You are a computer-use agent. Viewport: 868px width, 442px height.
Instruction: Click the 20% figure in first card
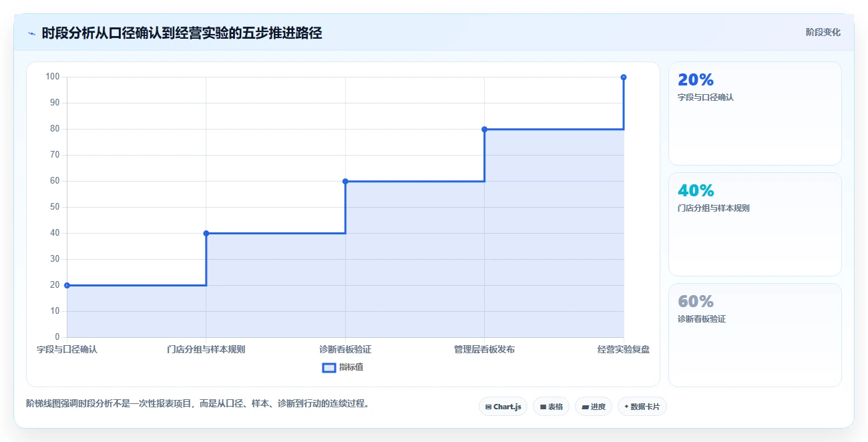(x=696, y=80)
